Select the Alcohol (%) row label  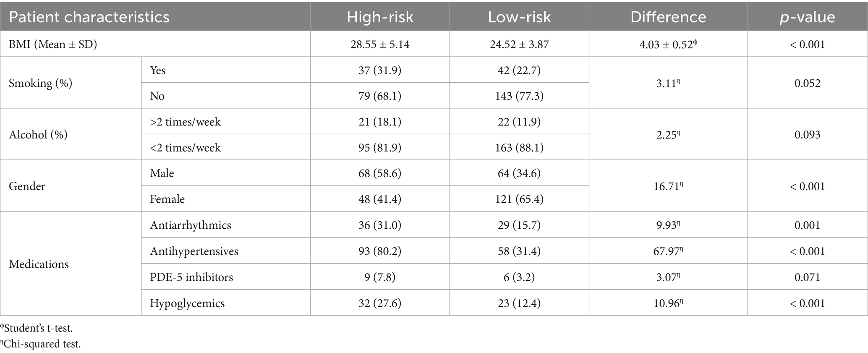click(38, 135)
